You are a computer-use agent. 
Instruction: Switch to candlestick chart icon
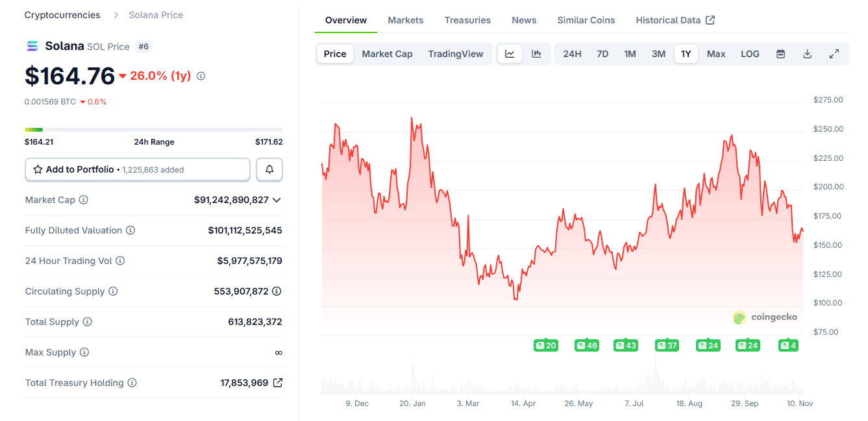click(x=536, y=54)
